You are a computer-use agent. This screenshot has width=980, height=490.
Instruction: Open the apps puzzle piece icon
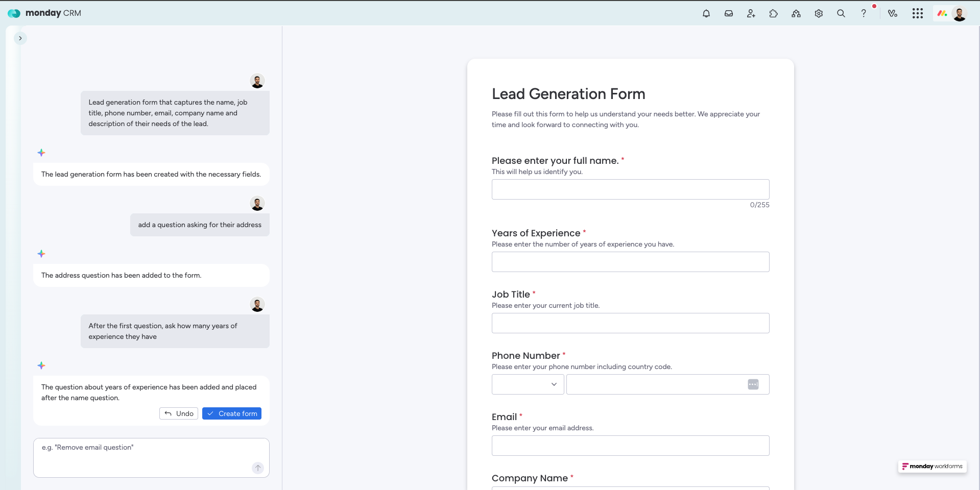(774, 14)
